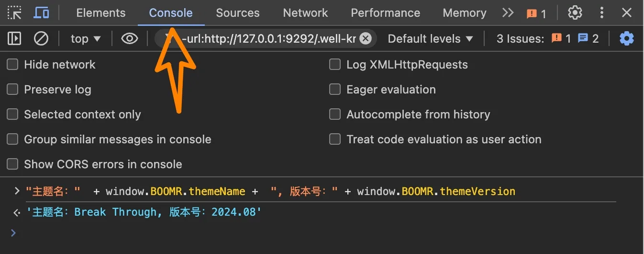Screen dimensions: 644x254
Task: Open the blue console settings gear
Action: [x=626, y=38]
